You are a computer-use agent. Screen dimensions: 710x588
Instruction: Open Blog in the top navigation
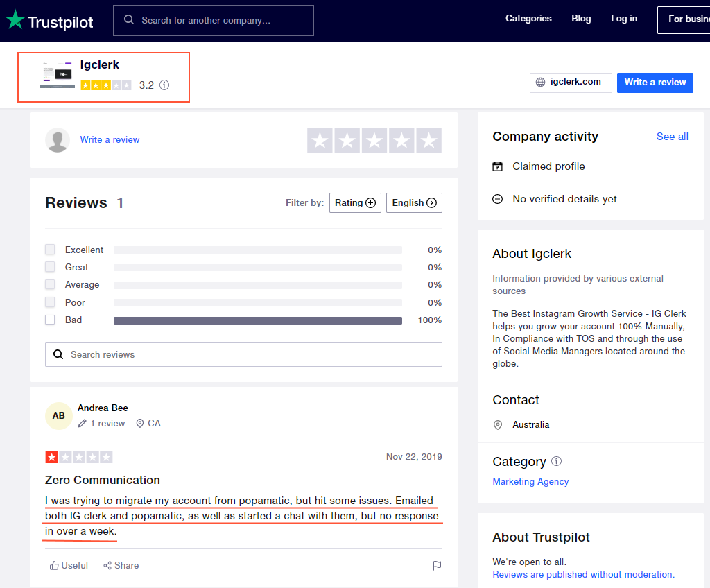(581, 19)
